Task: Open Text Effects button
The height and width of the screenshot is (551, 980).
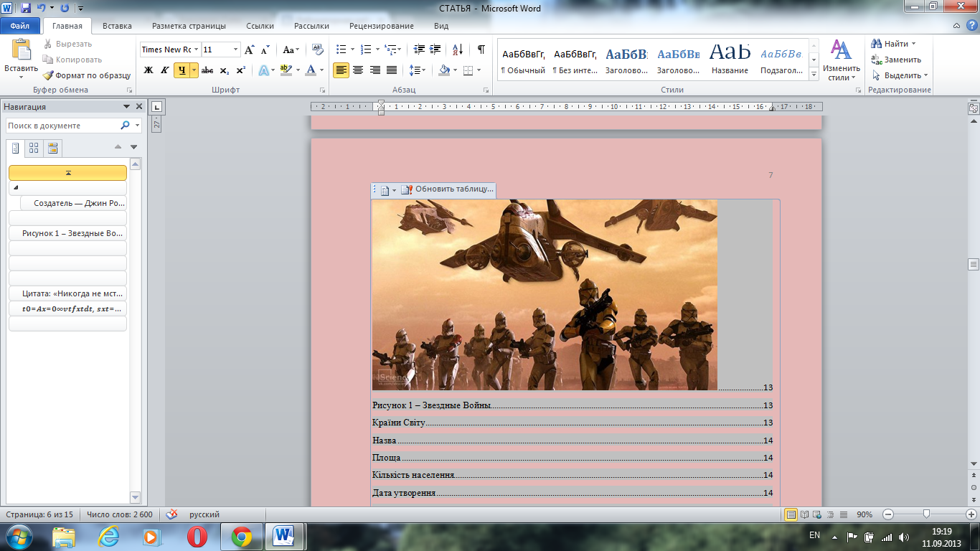Action: tap(266, 70)
